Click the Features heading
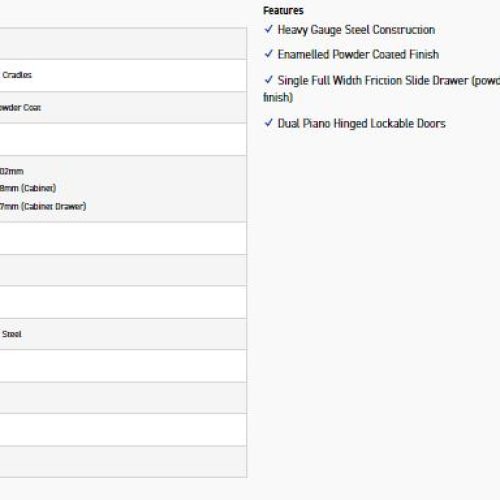 coord(283,11)
